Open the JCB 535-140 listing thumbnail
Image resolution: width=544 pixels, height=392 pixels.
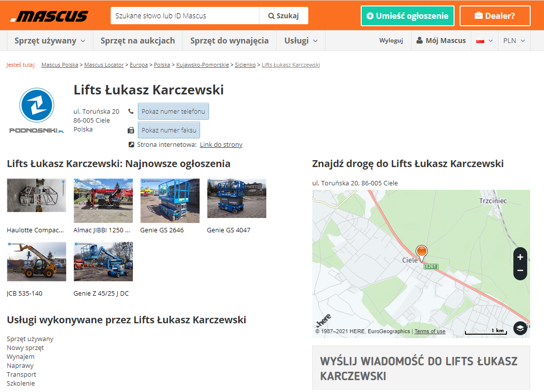point(37,261)
